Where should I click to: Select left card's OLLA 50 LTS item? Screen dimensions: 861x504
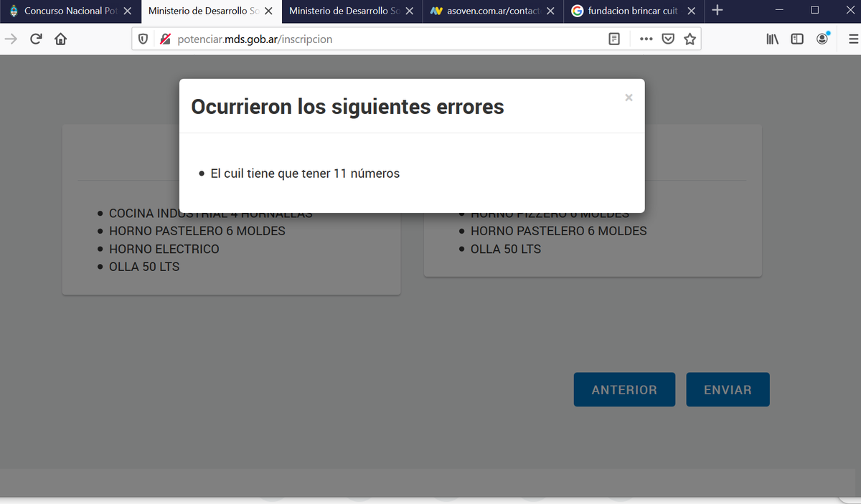[x=144, y=267]
